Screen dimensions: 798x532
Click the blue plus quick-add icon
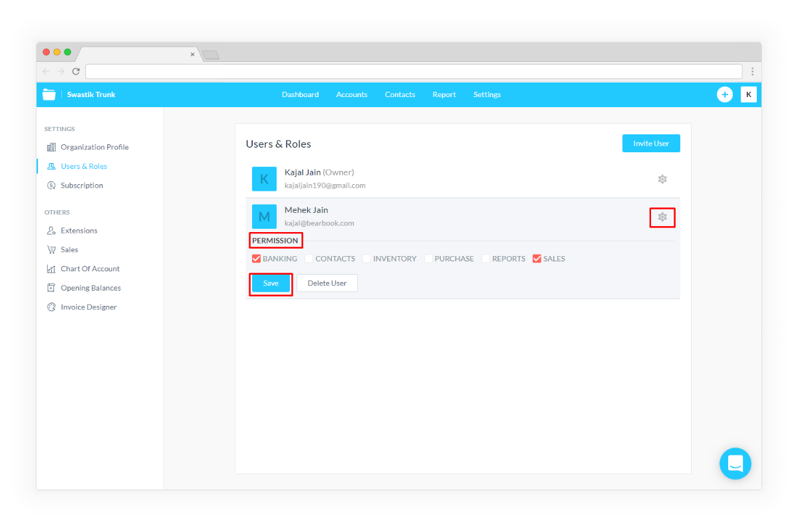725,94
